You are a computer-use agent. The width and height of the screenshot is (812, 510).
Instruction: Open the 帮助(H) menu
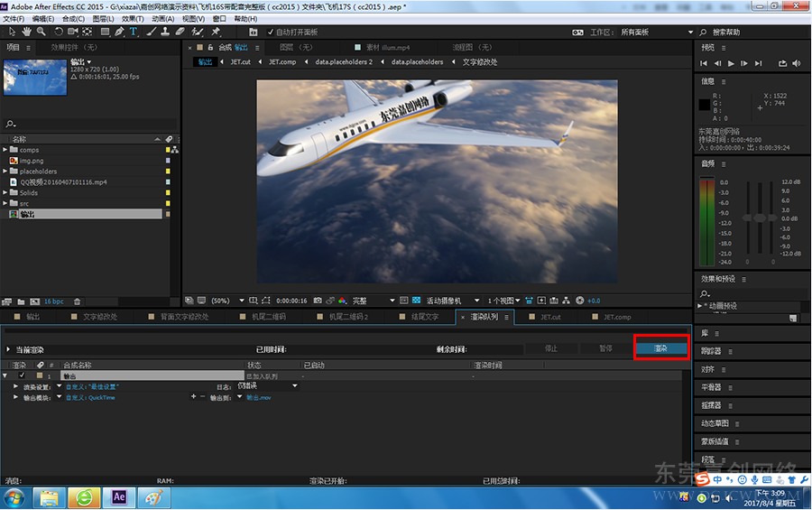[245, 19]
